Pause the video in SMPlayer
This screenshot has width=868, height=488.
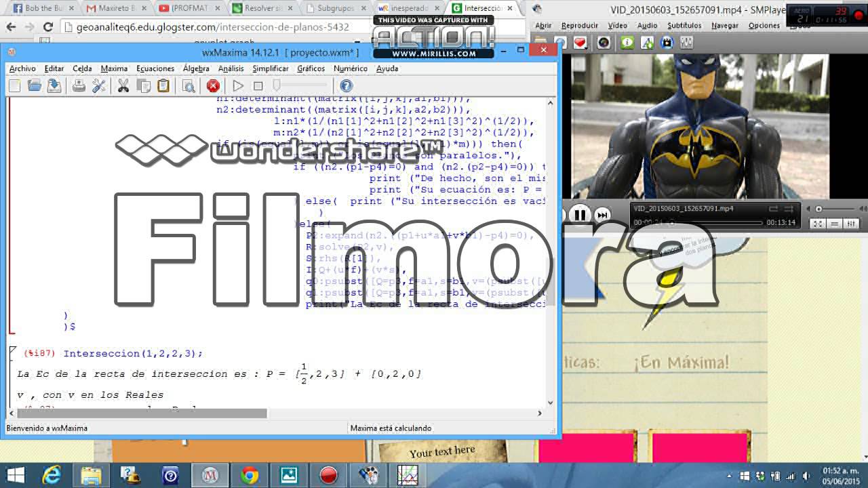580,216
